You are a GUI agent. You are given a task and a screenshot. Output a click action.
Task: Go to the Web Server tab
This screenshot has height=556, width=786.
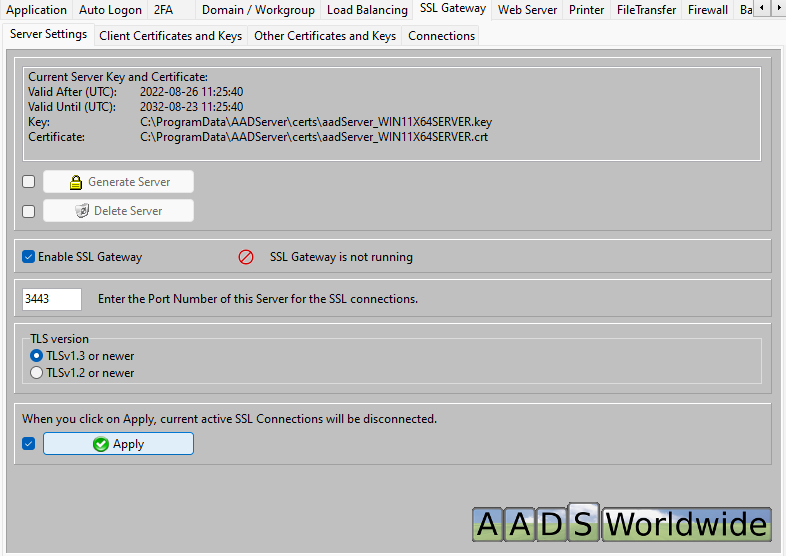[x=527, y=10]
